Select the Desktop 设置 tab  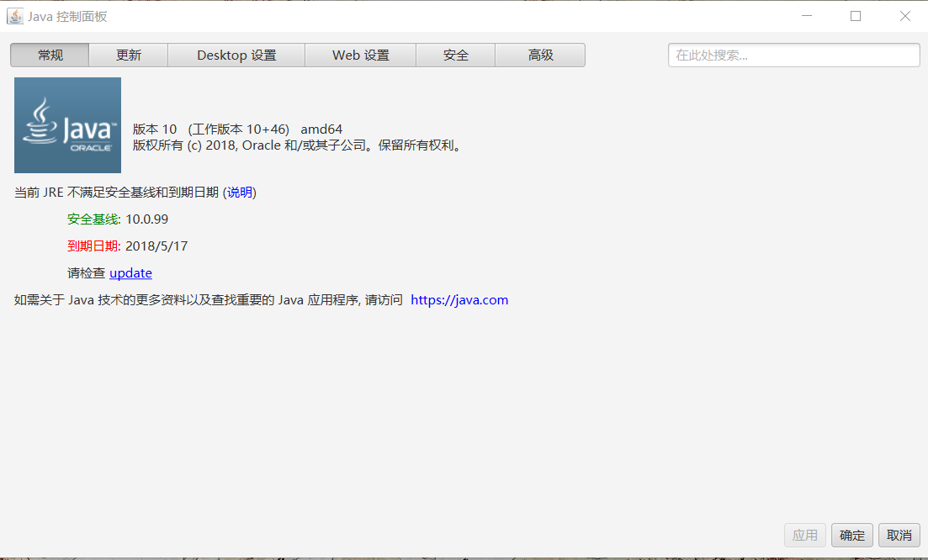coord(236,55)
